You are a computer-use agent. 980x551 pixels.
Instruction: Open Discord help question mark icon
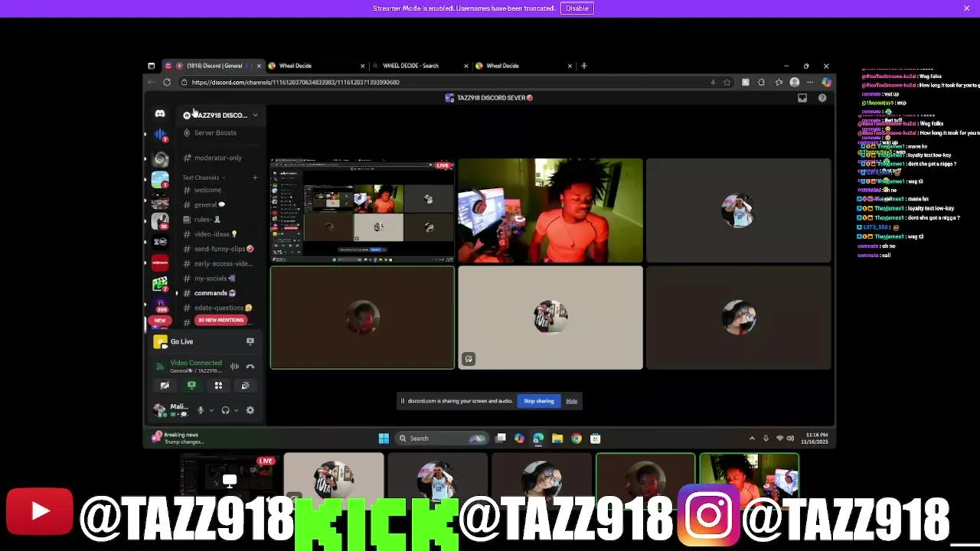822,98
